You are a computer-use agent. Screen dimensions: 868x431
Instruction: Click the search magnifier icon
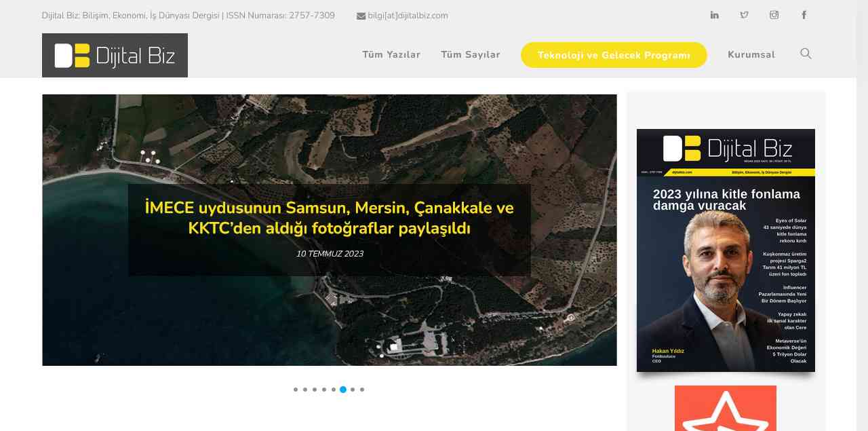tap(806, 54)
